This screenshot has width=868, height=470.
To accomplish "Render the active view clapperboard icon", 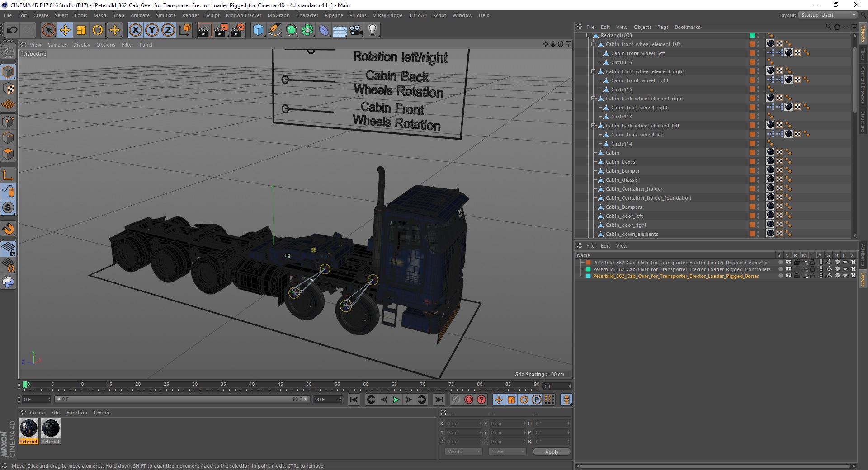I will click(x=204, y=30).
